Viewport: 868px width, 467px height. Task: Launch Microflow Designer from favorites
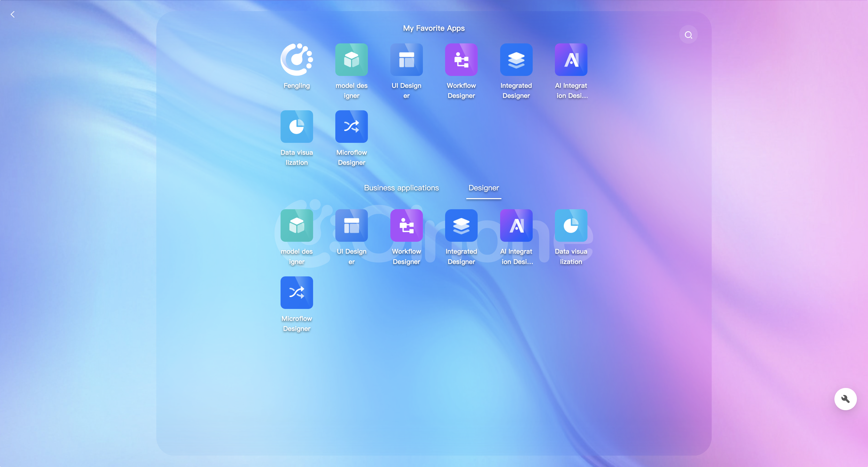351,127
